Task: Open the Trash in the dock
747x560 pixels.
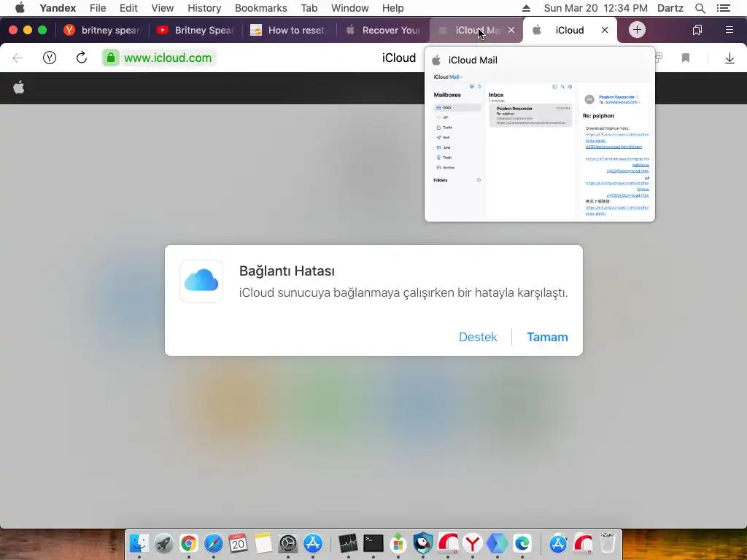Action: [x=608, y=543]
